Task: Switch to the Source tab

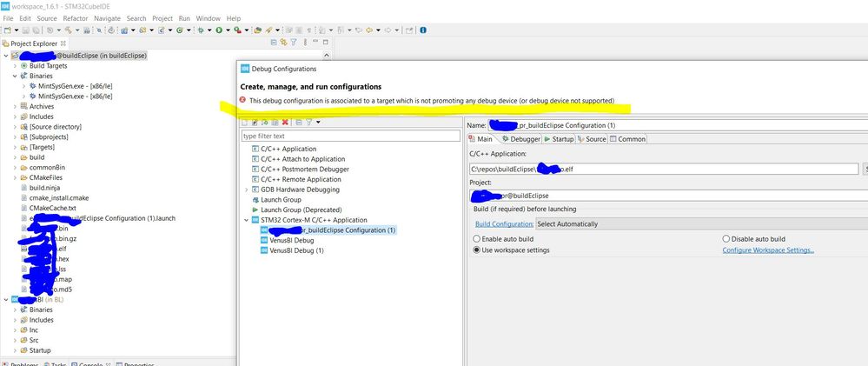Action: coord(592,140)
